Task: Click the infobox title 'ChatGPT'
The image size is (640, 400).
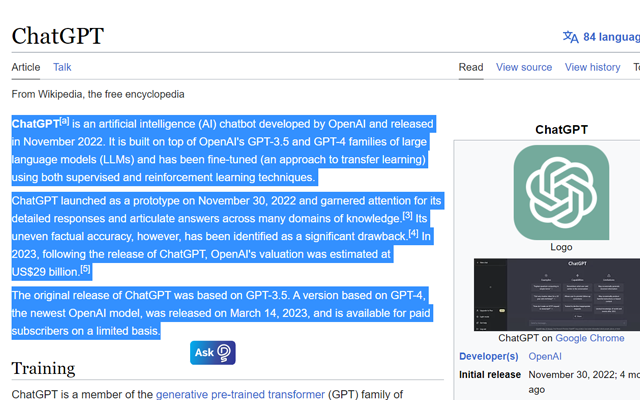Action: 561,130
